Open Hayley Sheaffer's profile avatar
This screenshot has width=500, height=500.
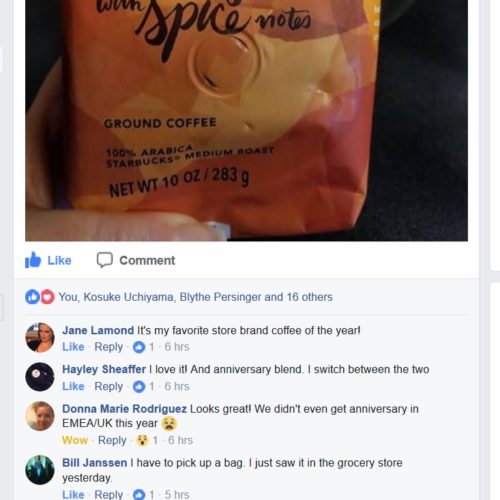click(x=40, y=377)
